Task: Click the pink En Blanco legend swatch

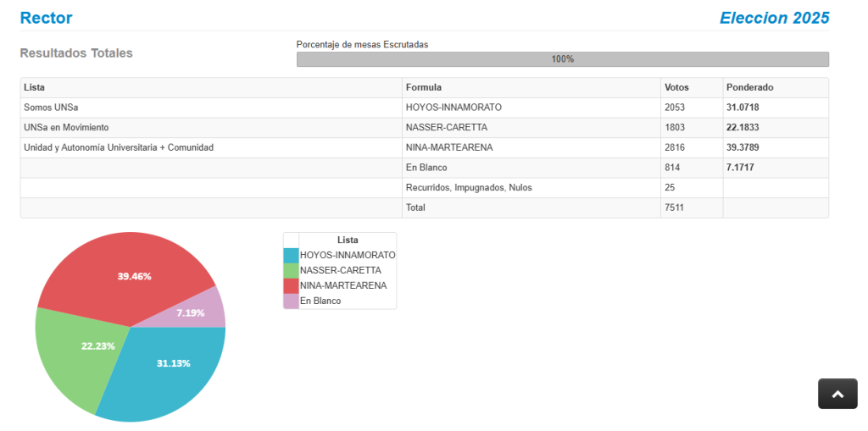Action: pos(291,301)
